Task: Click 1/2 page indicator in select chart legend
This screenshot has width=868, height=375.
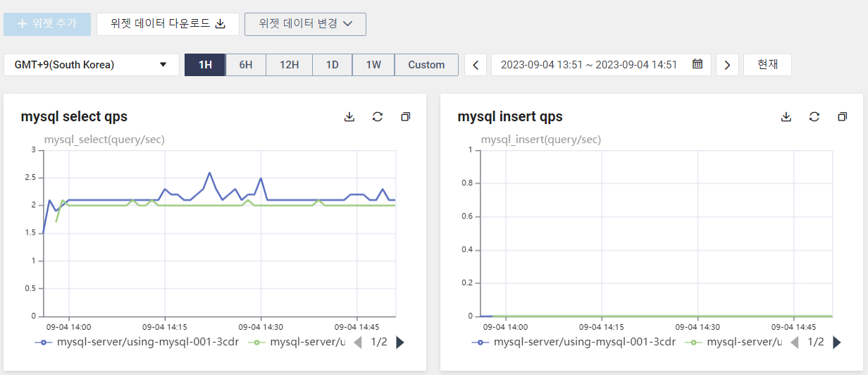Action: (379, 343)
